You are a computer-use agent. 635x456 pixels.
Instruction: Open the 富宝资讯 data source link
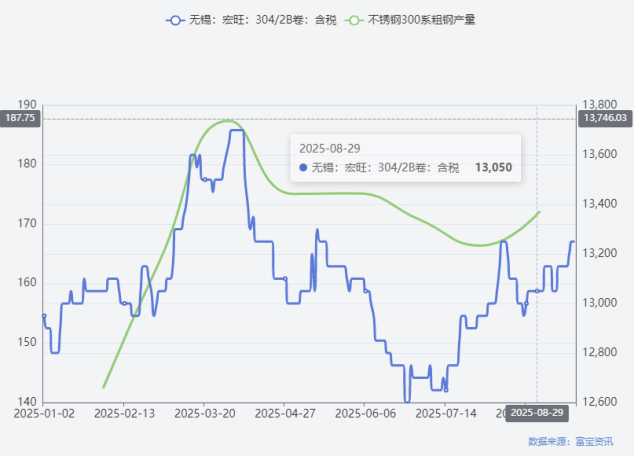point(594,441)
